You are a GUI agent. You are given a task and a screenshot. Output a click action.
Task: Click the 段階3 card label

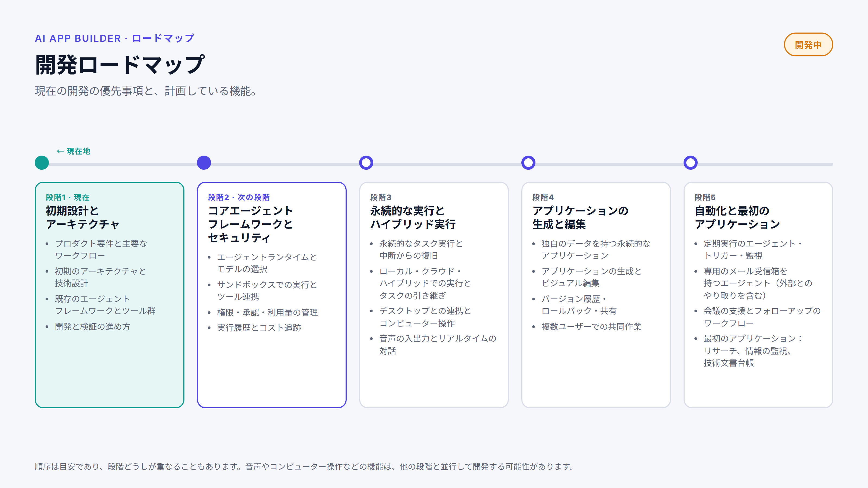click(381, 197)
